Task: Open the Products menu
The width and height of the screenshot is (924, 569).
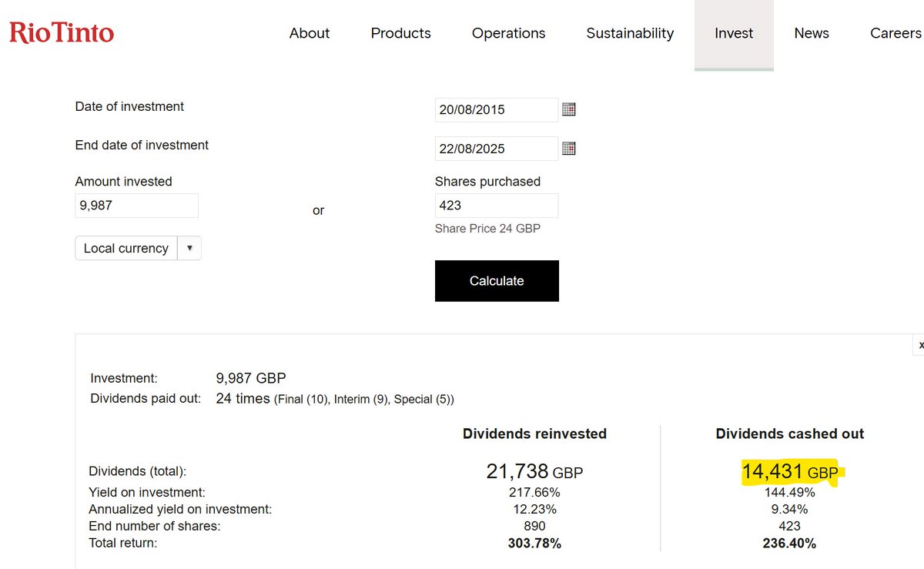Action: [x=401, y=33]
